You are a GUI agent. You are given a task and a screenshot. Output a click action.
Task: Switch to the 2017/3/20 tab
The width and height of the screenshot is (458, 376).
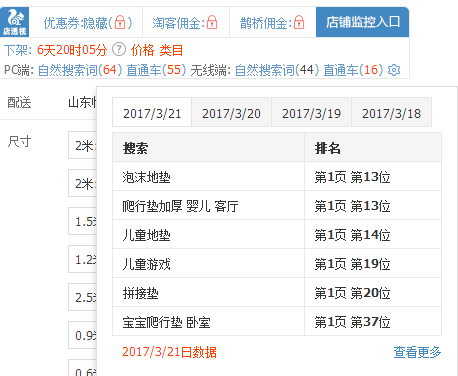tap(231, 112)
